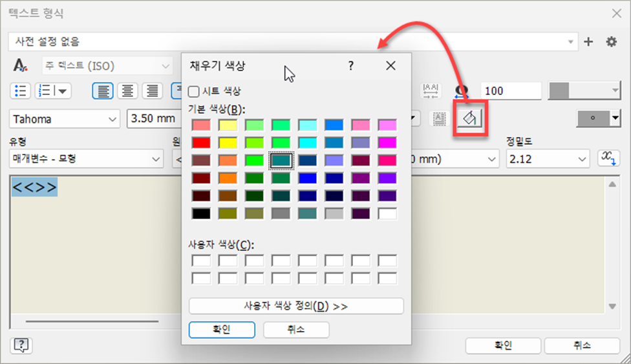Screen dimensions: 631x364
Task: Click the question mark in fill color dialog
Action: coord(351,66)
